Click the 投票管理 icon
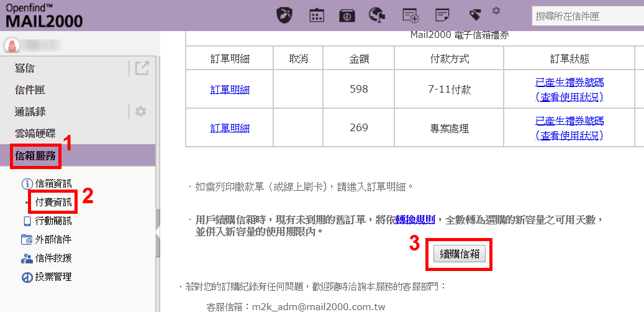 (x=27, y=277)
